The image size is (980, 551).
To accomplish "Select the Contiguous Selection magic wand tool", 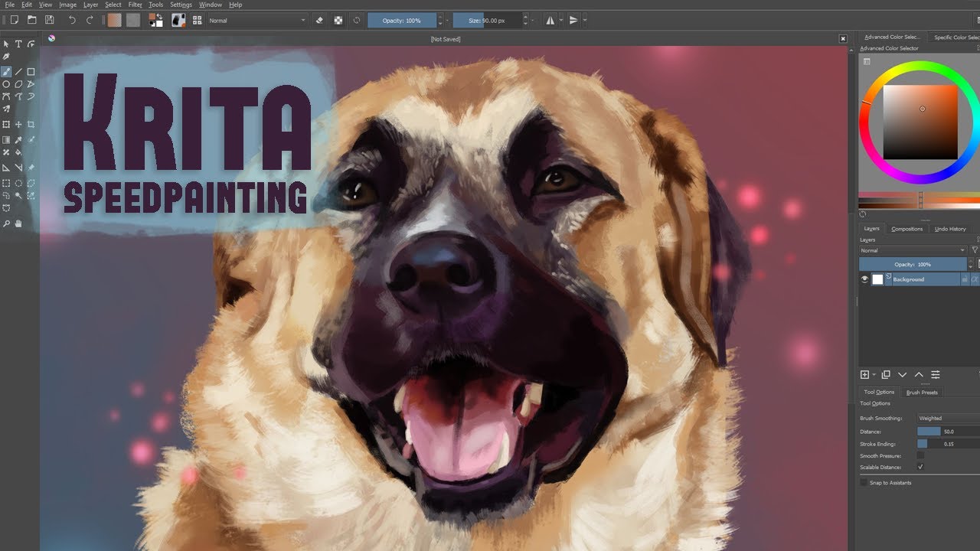I will pyautogui.click(x=18, y=195).
